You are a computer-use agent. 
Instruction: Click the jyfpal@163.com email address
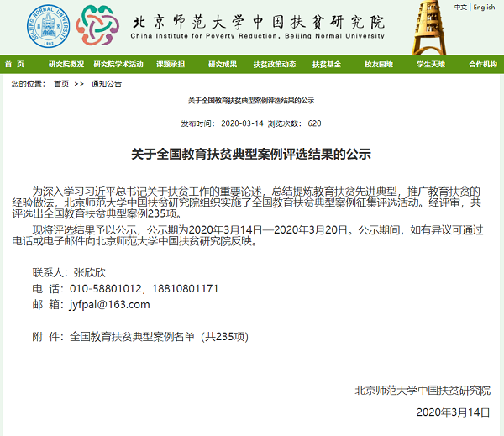coord(110,305)
